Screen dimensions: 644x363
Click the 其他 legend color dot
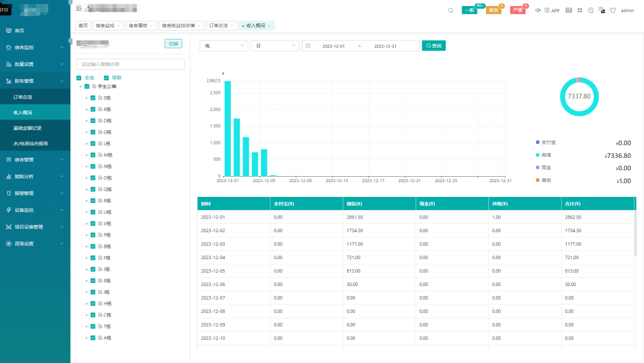click(538, 180)
